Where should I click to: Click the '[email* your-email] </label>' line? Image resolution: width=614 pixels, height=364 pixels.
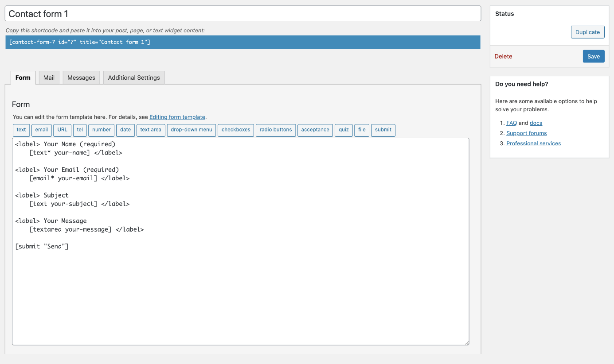79,178
